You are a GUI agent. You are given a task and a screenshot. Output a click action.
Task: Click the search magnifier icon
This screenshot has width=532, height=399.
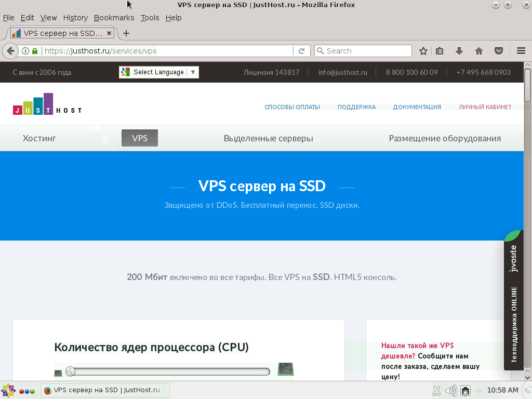pyautogui.click(x=320, y=51)
